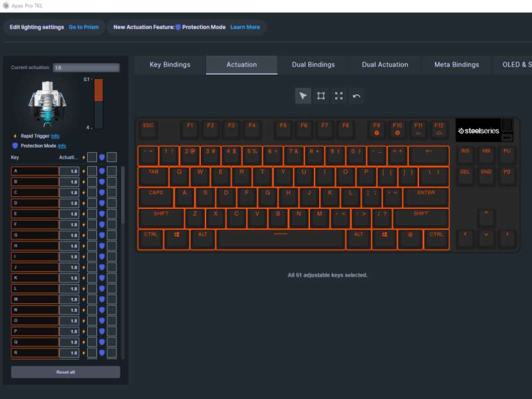Click the CAPS key on keyboard diagram

point(156,198)
